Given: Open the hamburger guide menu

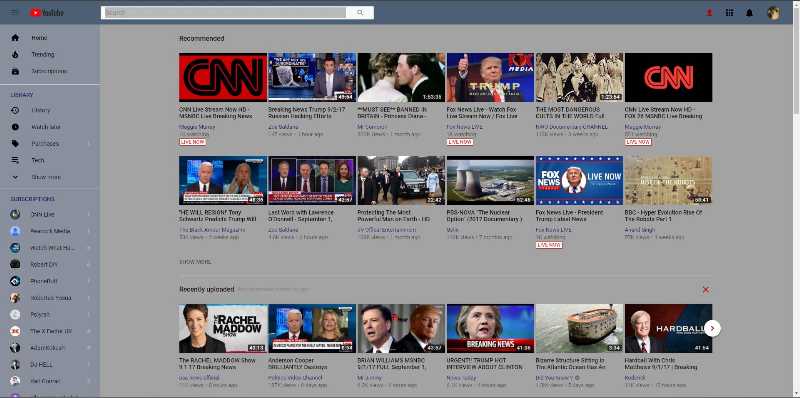Looking at the screenshot, I should (14, 13).
